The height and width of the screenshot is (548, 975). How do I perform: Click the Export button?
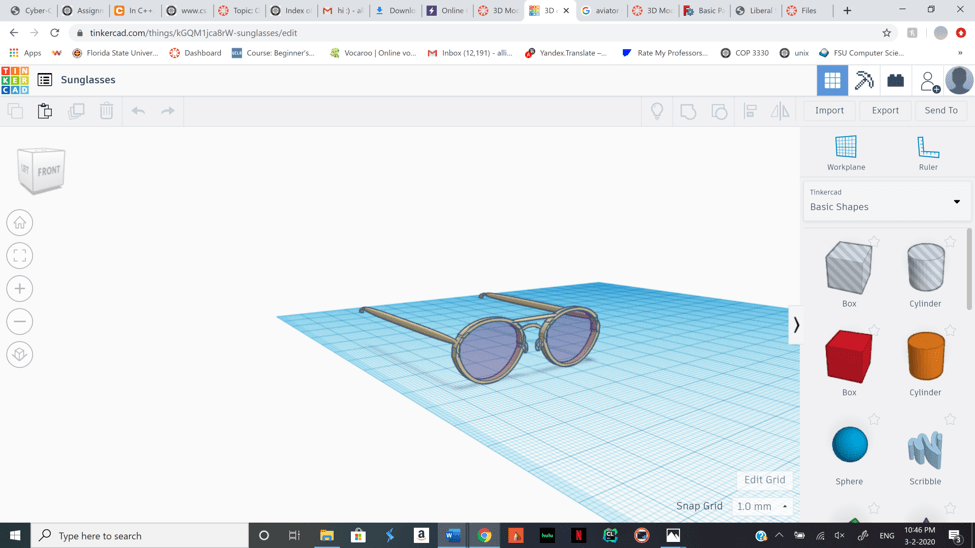[x=884, y=111]
